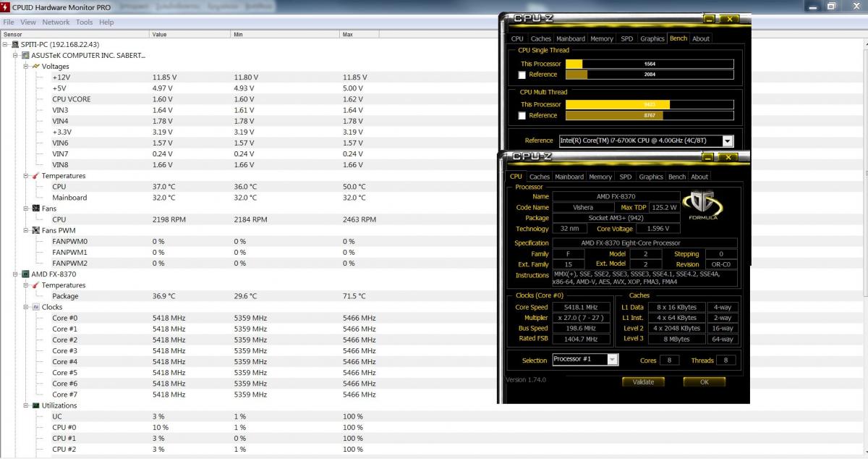Click the Min column header

(x=285, y=34)
